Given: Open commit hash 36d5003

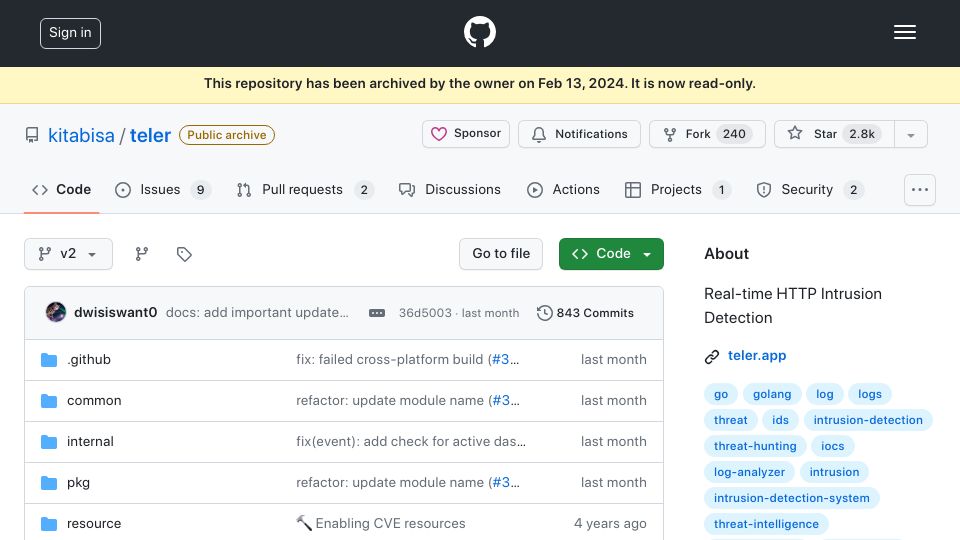Looking at the screenshot, I should click(425, 313).
